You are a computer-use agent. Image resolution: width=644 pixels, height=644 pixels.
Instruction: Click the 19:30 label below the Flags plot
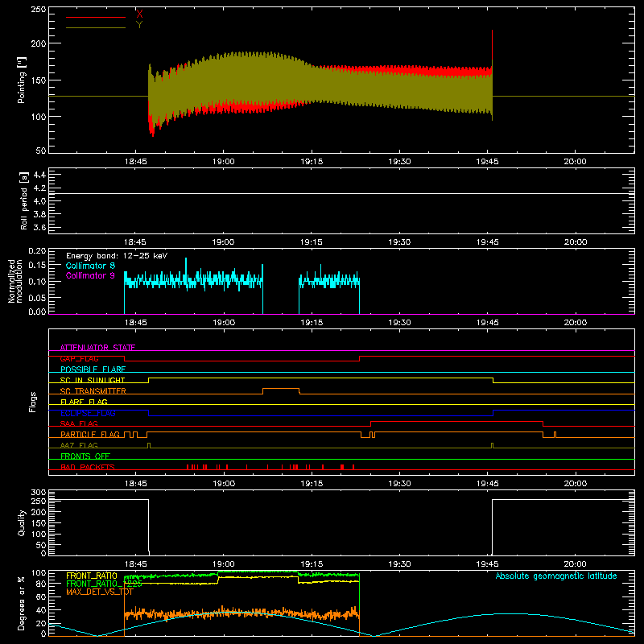(399, 484)
